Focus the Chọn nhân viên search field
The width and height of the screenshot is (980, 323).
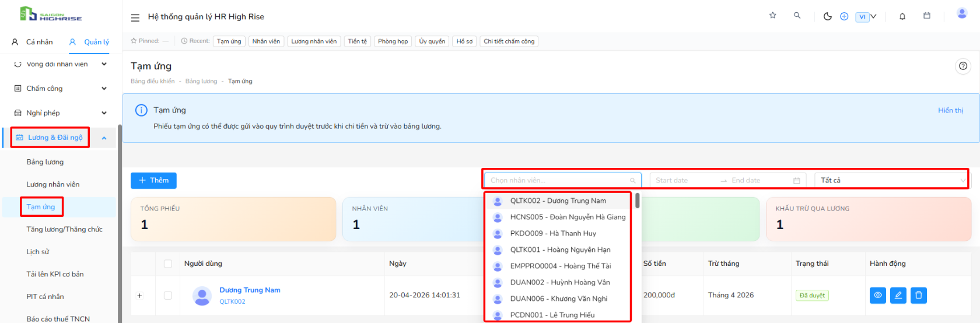pos(563,180)
